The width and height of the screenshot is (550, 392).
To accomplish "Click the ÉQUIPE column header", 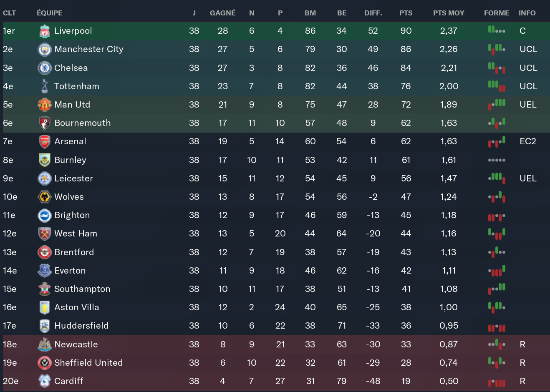I will point(49,13).
